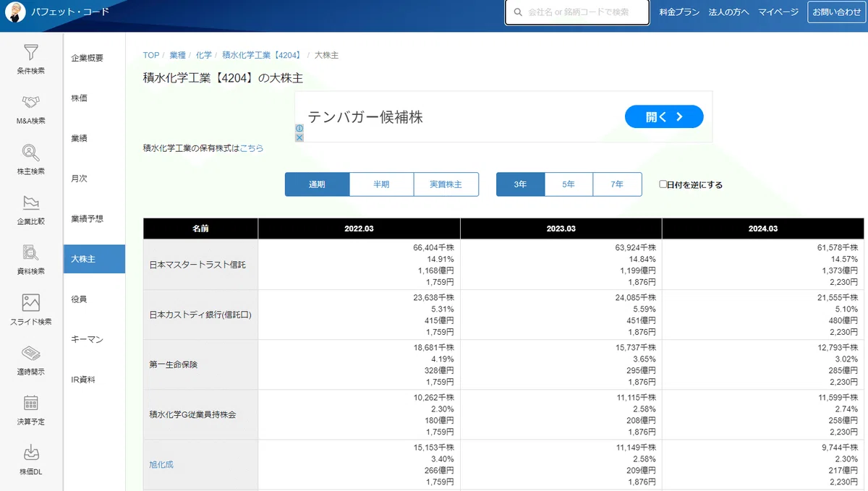Open the 企業比較 chart icon
The image size is (868, 491).
(31, 202)
